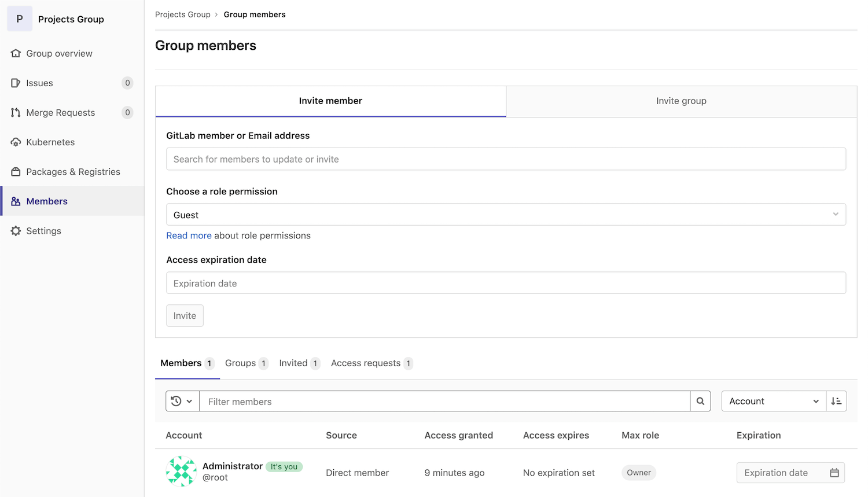This screenshot has width=868, height=497.
Task: Select the Invited tab
Action: tap(293, 363)
